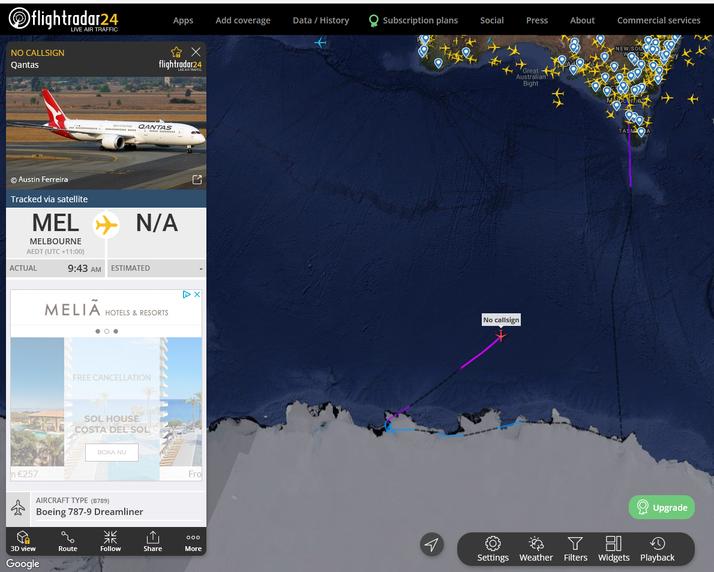Close the Melia hotels advertisement
This screenshot has height=572, width=714.
(x=197, y=294)
